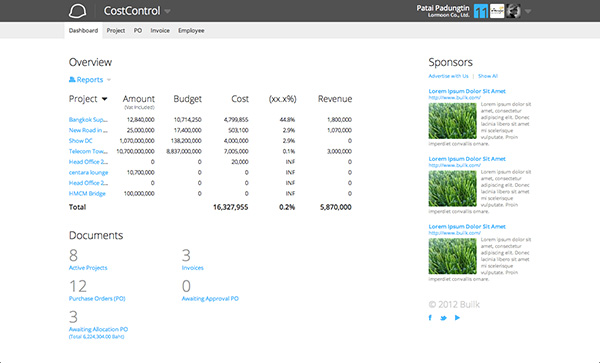This screenshot has height=363, width=600.
Task: Click the 16,327,955 total cost
Action: click(230, 207)
